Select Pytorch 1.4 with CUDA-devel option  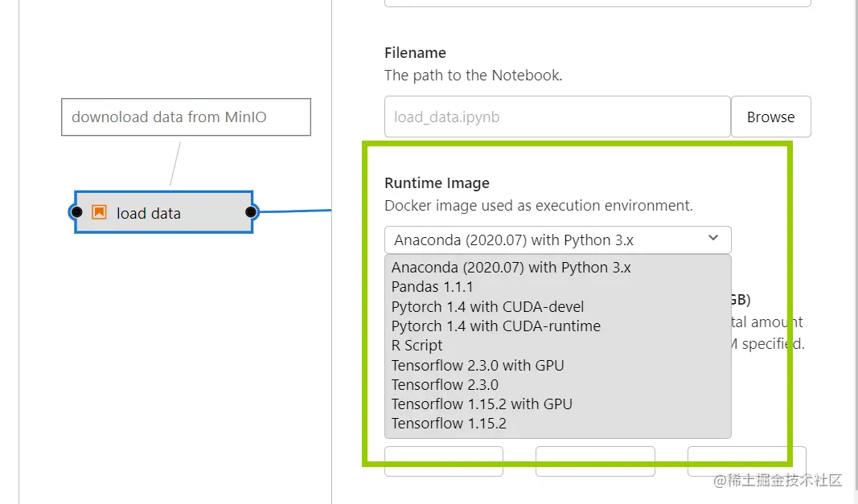(487, 306)
